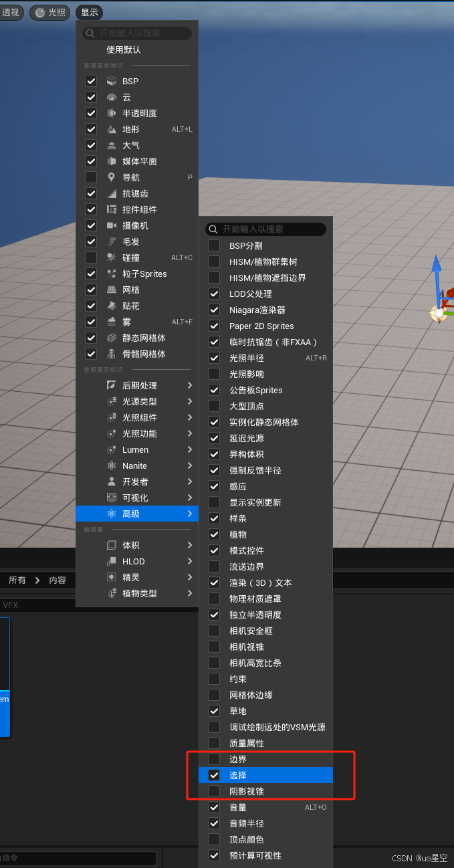Screen dimensions: 454x868
Task: Focus the advanced submenu search field
Action: 265,229
